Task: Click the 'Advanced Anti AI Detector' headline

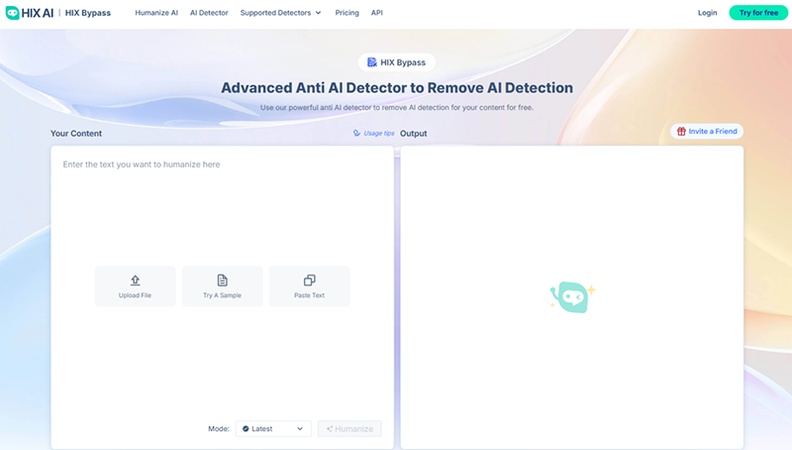Action: click(x=397, y=88)
